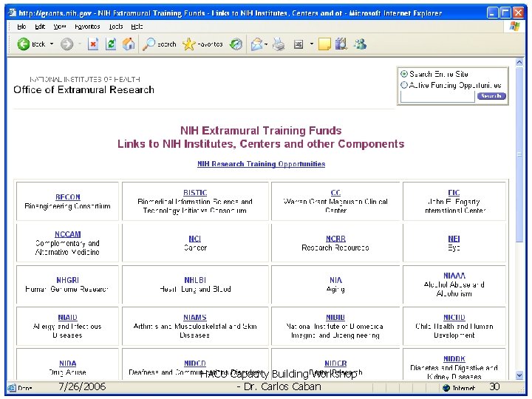Open the Messenger people icon

pos(360,44)
